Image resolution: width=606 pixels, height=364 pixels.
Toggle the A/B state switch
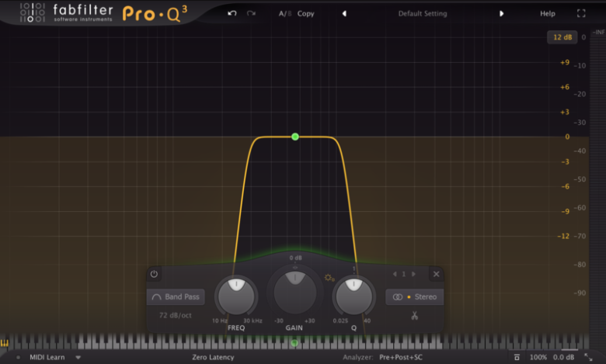(285, 13)
